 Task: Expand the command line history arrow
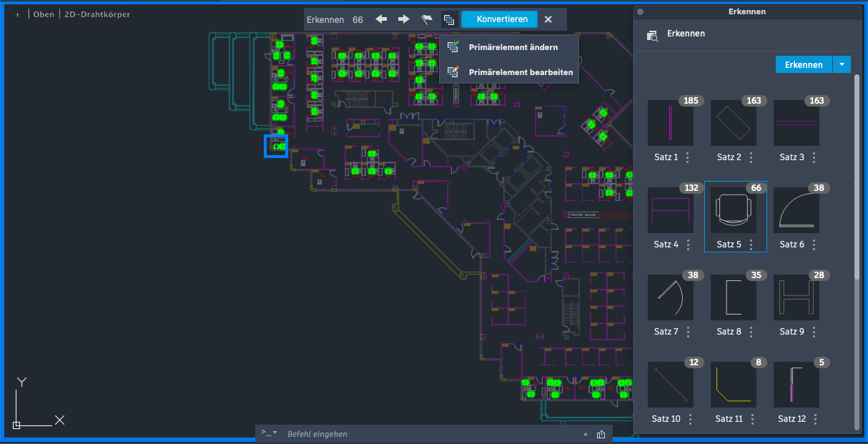tap(586, 434)
